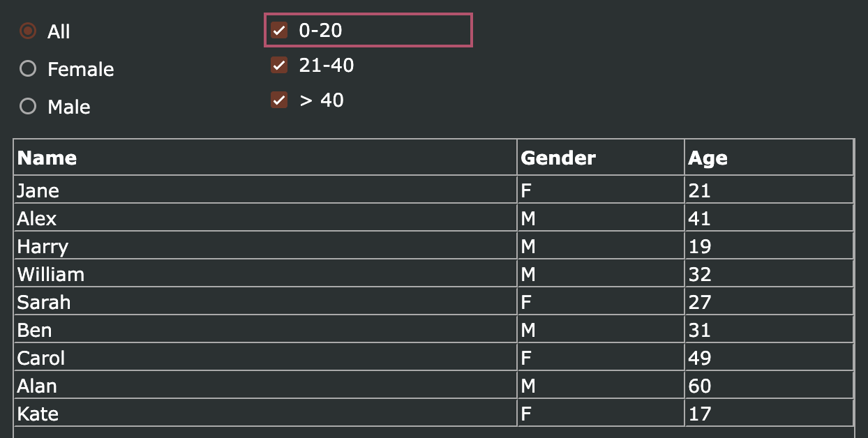Click age 49 in Carol's row
The image size is (868, 438).
(x=769, y=357)
